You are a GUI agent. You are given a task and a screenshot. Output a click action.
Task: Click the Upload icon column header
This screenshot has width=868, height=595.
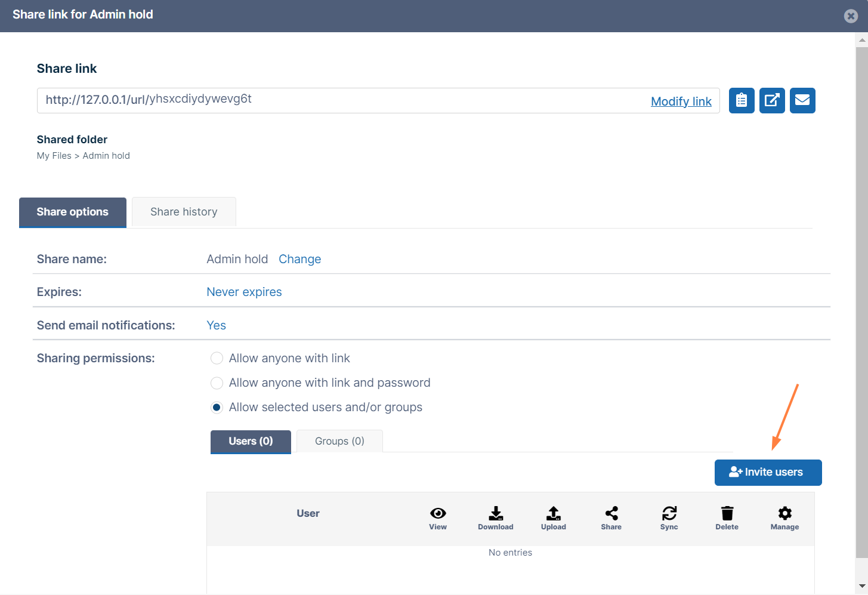click(x=553, y=517)
